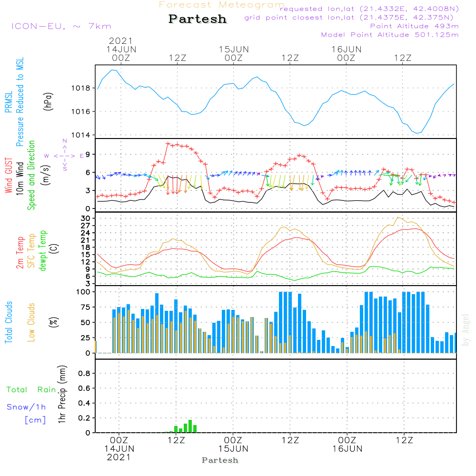The height and width of the screenshot is (476, 476).
Task: Click the 'Total Rain' green legend label
Action: [31, 390]
